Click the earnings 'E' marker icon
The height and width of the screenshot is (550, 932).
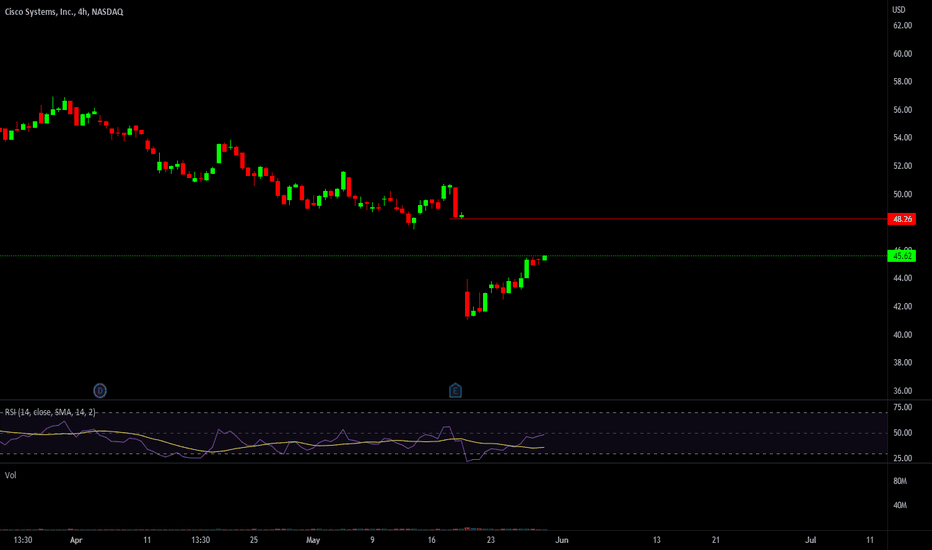(x=455, y=391)
